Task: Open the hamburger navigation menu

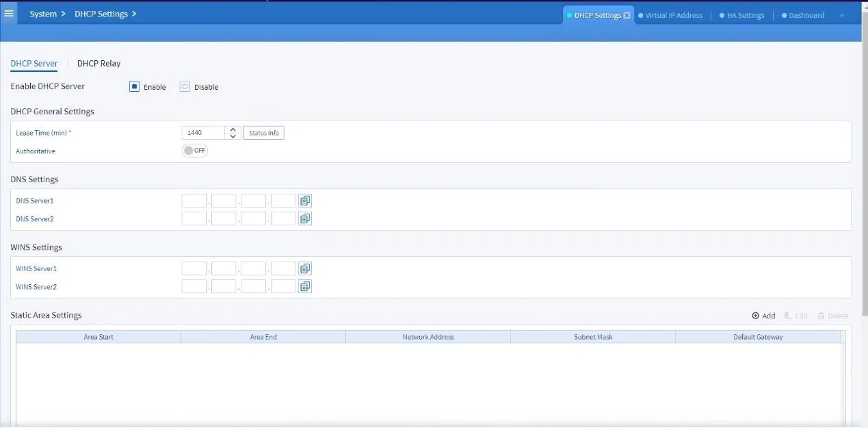Action: [9, 14]
